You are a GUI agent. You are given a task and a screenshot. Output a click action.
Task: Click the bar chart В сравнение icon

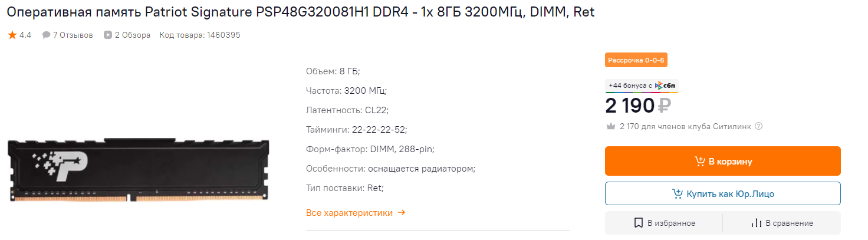click(756, 223)
